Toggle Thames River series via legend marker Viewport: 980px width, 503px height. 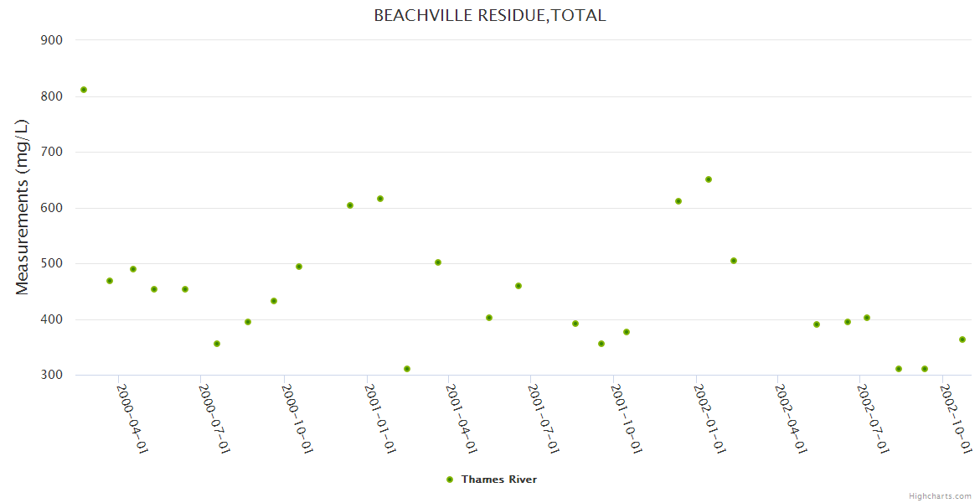450,480
